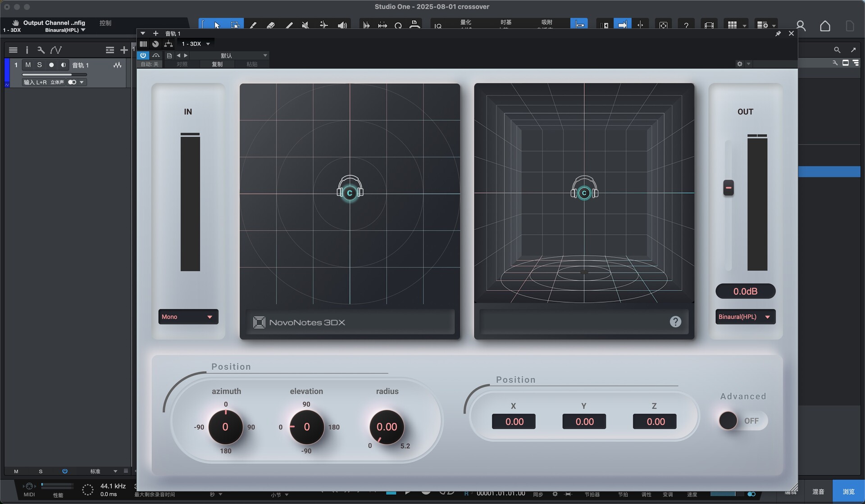The width and height of the screenshot is (865, 504).
Task: Select the Eraser tool
Action: [x=270, y=26]
